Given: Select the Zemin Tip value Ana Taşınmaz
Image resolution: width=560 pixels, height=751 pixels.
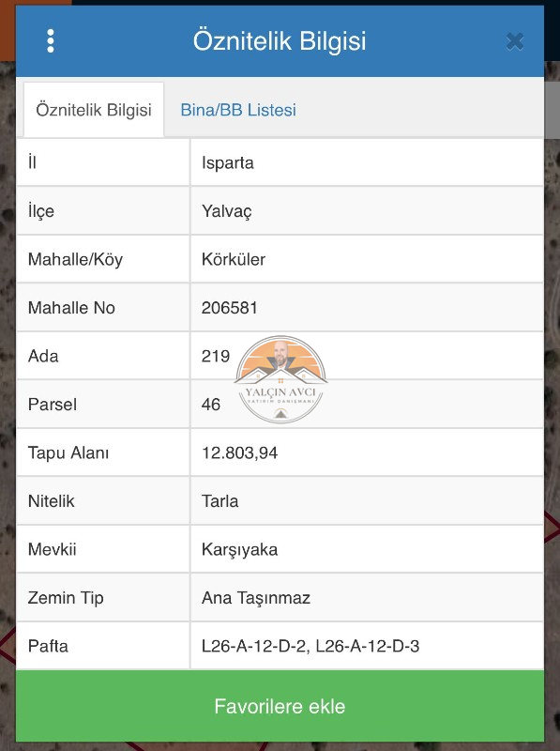Looking at the screenshot, I should tap(255, 598).
